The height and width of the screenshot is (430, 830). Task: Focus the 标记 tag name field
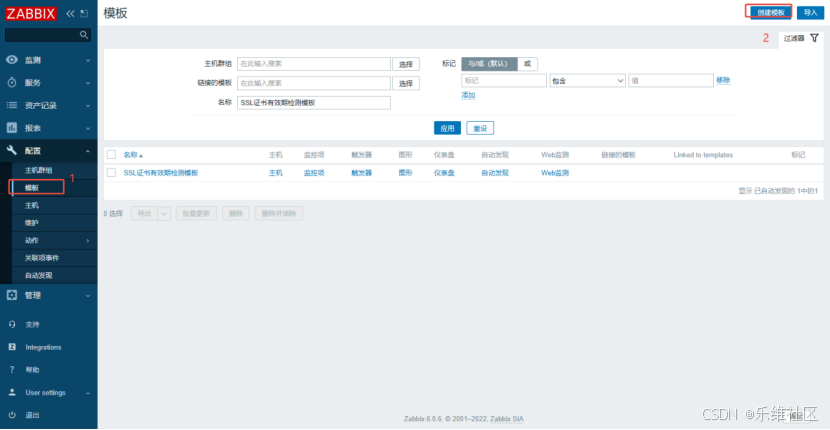(504, 80)
